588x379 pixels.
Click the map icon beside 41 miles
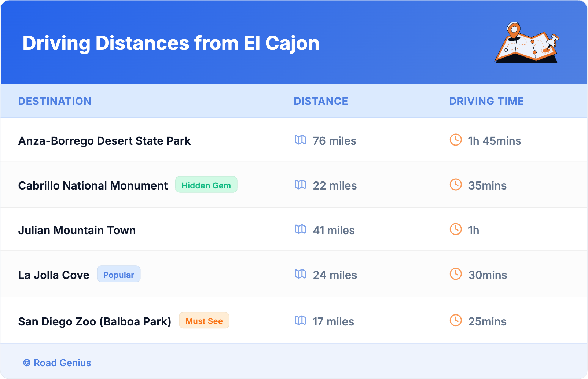click(x=300, y=229)
